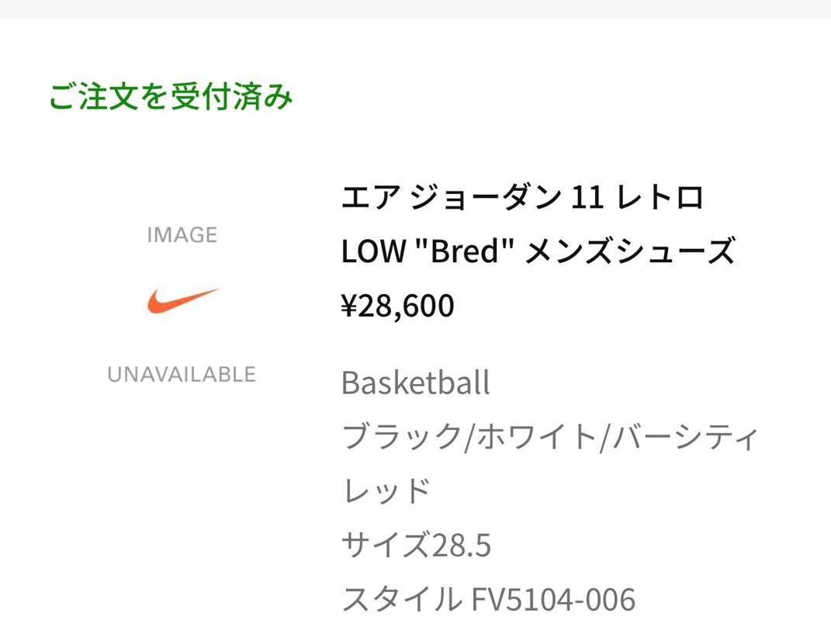Click the Basketball category label
This screenshot has width=831, height=644.
(416, 383)
